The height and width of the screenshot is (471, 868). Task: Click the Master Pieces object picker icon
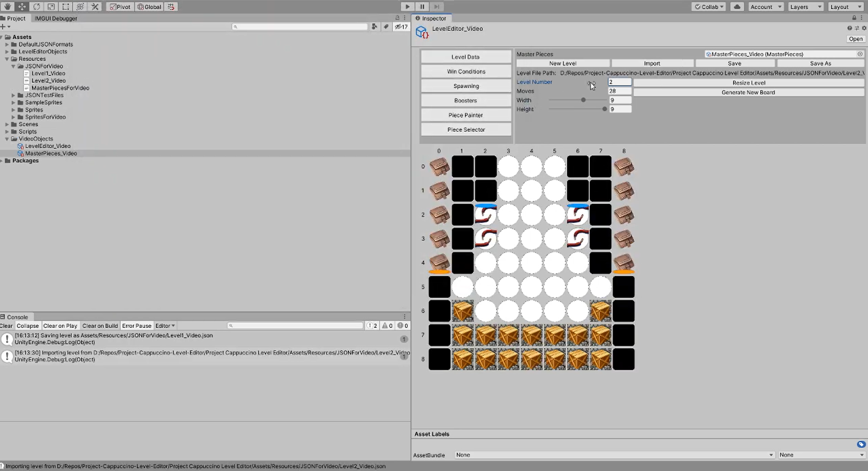[x=860, y=54]
